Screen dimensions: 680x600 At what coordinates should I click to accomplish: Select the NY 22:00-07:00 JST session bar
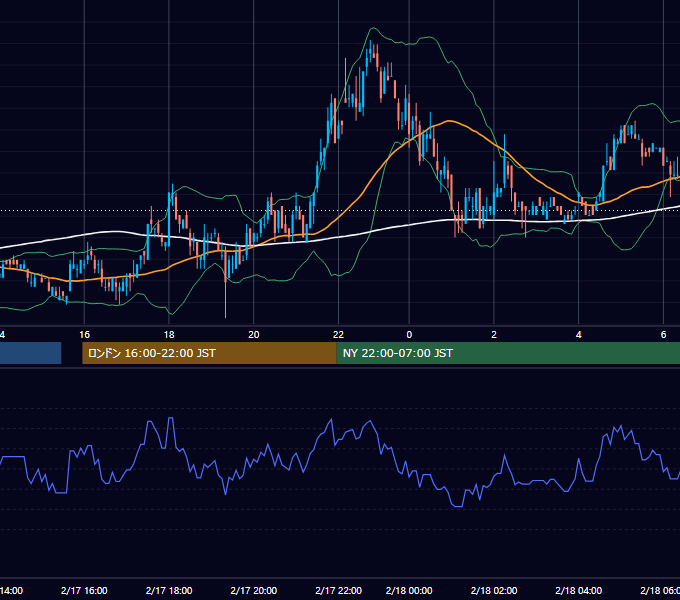[508, 353]
